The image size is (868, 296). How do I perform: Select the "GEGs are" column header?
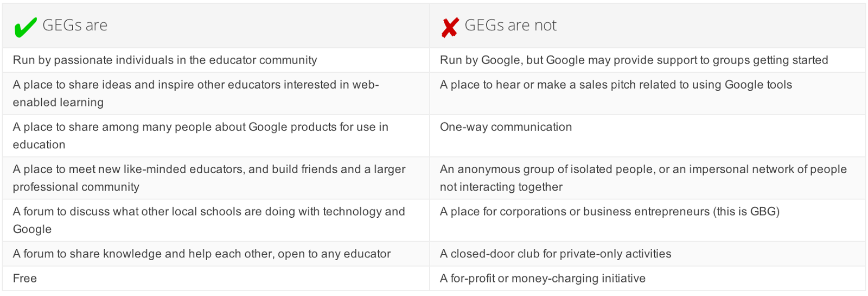tap(75, 26)
